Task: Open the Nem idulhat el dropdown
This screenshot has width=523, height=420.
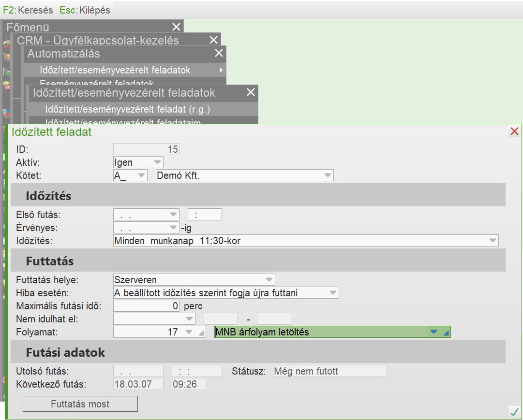Action: pos(190,319)
